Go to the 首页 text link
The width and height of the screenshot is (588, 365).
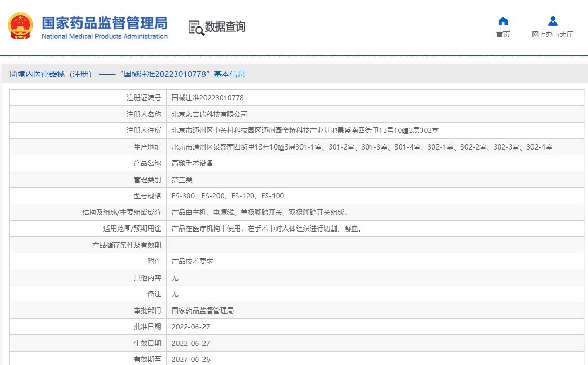pos(503,34)
